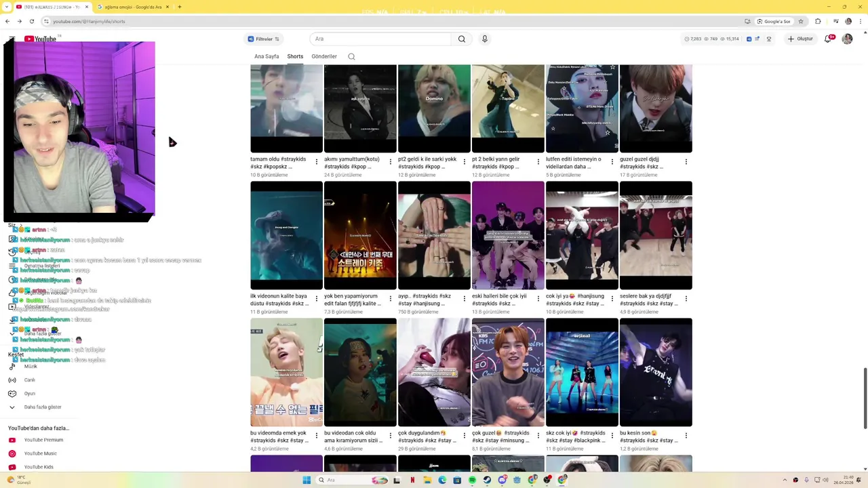
Task: Play the 'ayıp..' hands short thumbnail
Action: click(x=434, y=235)
